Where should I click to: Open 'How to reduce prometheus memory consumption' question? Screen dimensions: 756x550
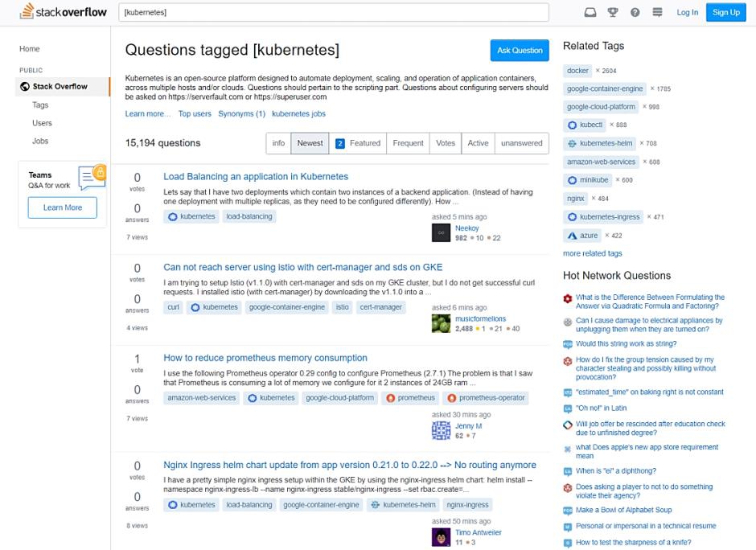tap(265, 358)
